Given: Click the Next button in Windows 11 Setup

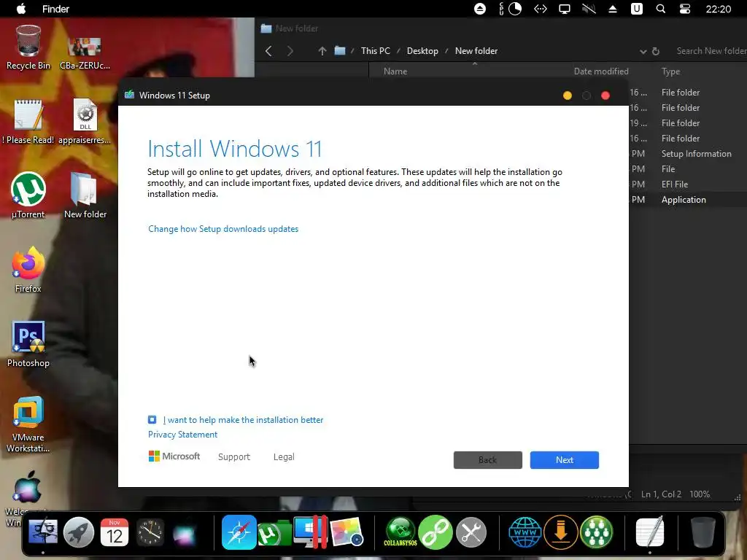Looking at the screenshot, I should 564,460.
